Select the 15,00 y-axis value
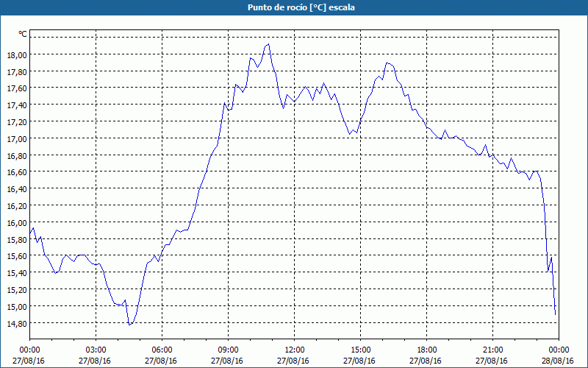This screenshot has width=588, height=368. click(17, 307)
